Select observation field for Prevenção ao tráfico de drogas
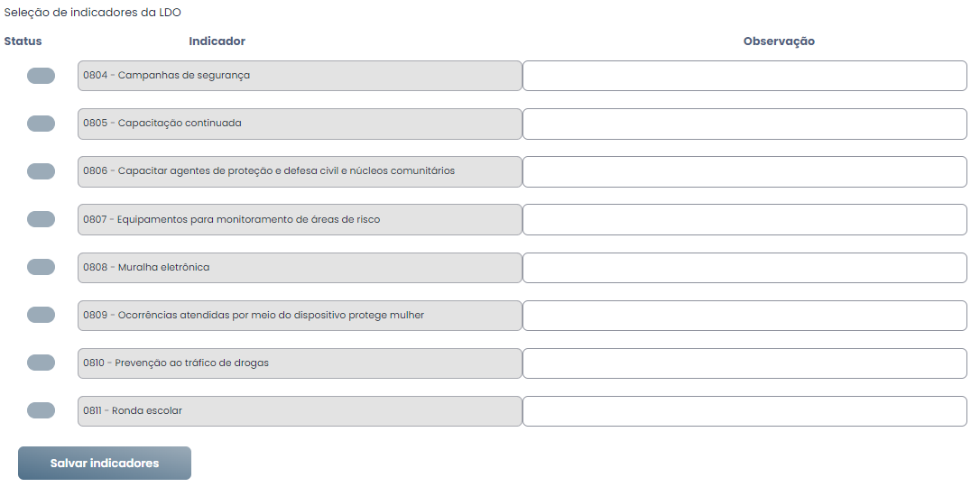This screenshot has height=487, width=980. tap(744, 363)
